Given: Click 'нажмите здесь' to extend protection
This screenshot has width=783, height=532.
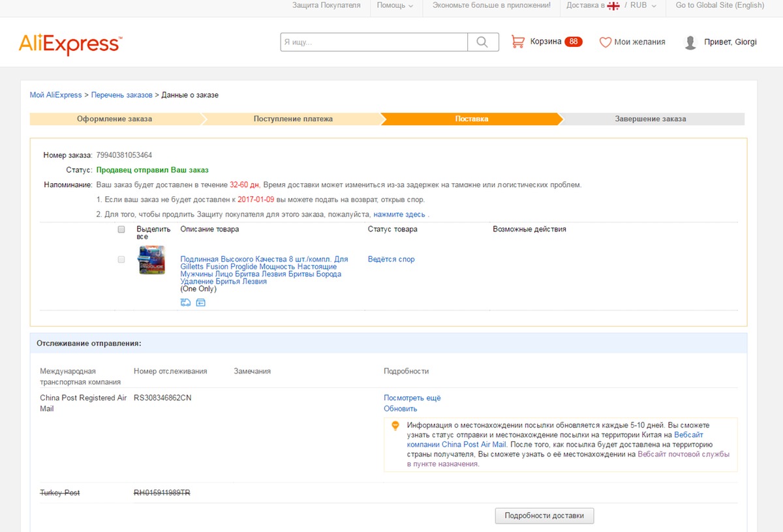Looking at the screenshot, I should 399,214.
